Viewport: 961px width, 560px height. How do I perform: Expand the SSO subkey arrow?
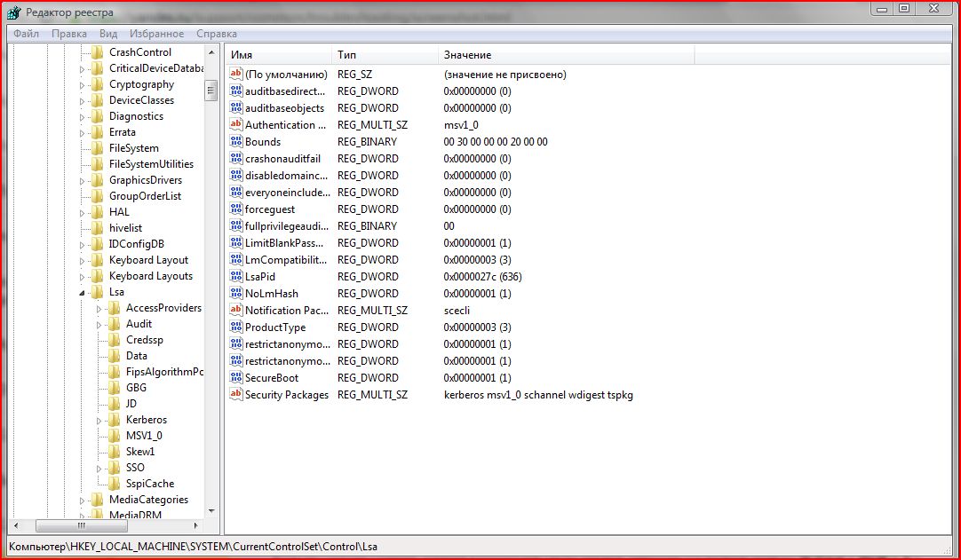(99, 468)
